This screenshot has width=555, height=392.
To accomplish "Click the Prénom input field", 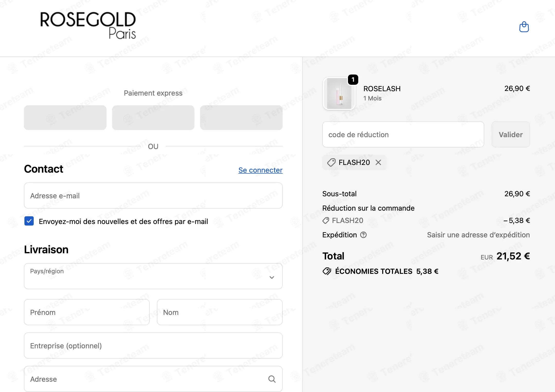I will point(87,312).
